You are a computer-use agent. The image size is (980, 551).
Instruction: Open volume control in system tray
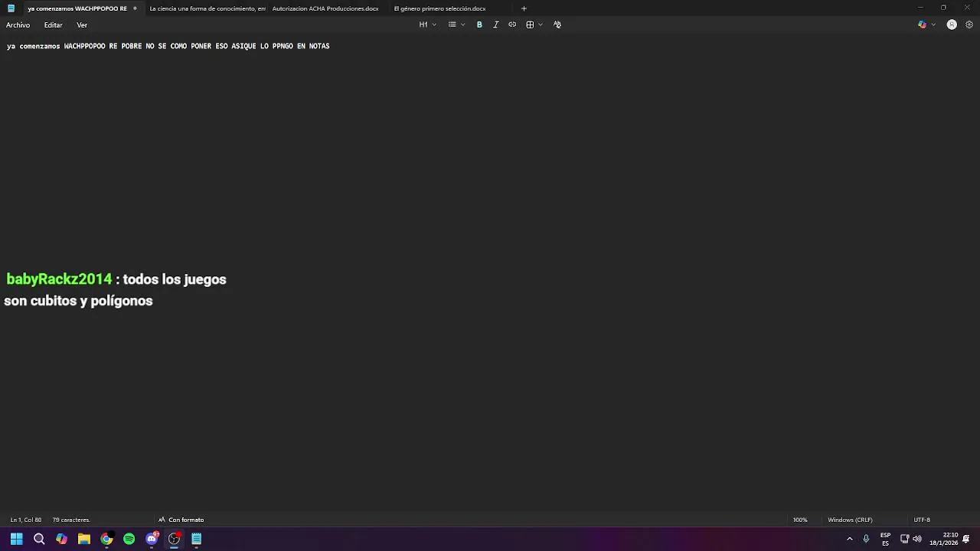pyautogui.click(x=917, y=539)
